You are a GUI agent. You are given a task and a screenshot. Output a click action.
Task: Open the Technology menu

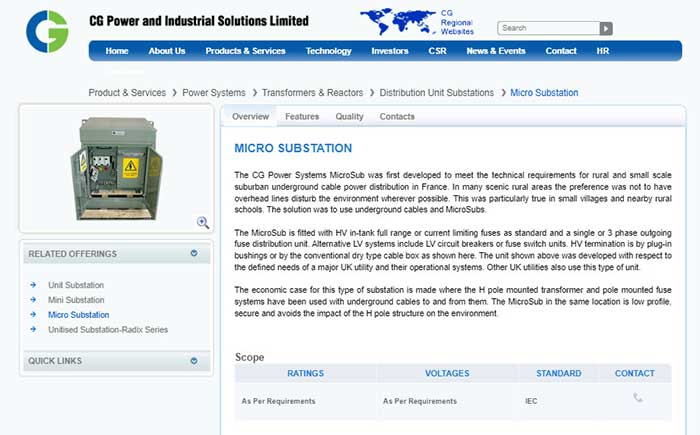tap(329, 51)
